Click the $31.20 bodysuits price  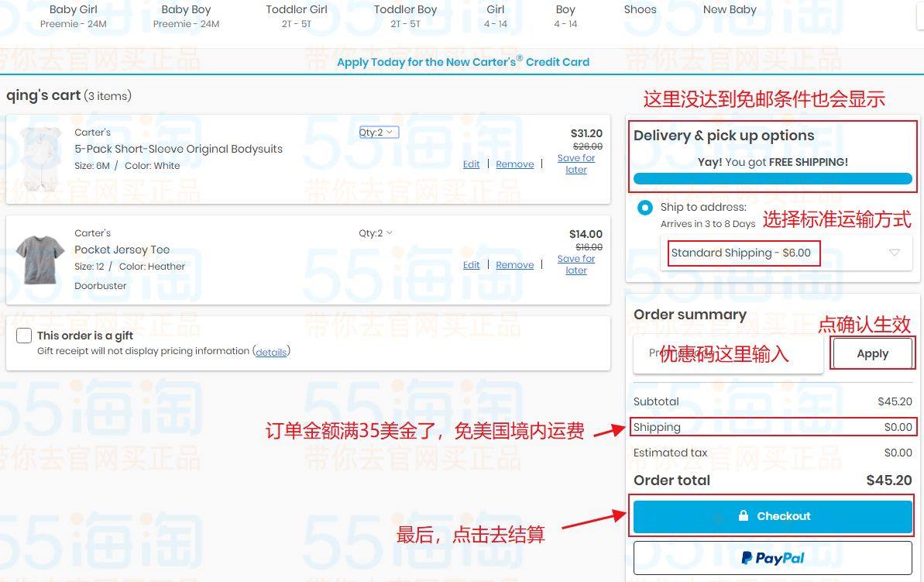tap(586, 133)
